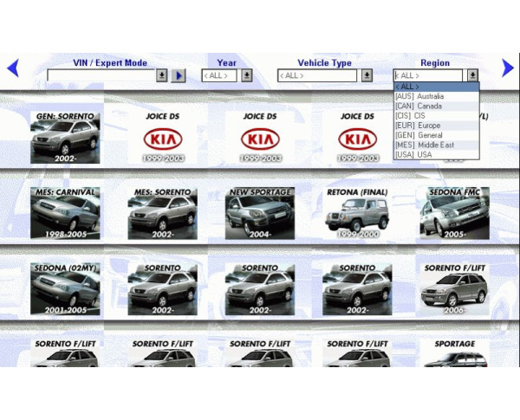The image size is (520, 420).
Task: Open the Year dropdown list
Action: [246, 76]
